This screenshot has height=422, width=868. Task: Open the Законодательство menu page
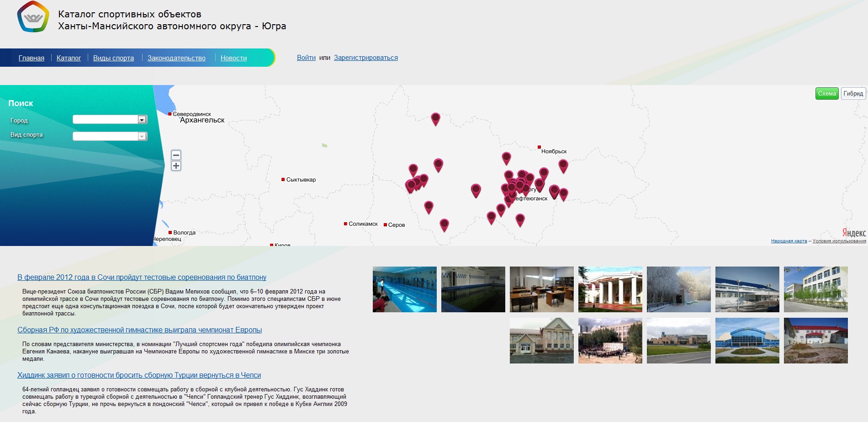pyautogui.click(x=176, y=58)
